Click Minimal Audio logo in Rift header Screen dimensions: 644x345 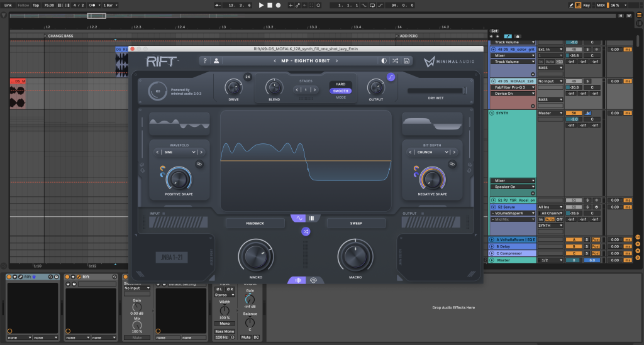(x=449, y=62)
